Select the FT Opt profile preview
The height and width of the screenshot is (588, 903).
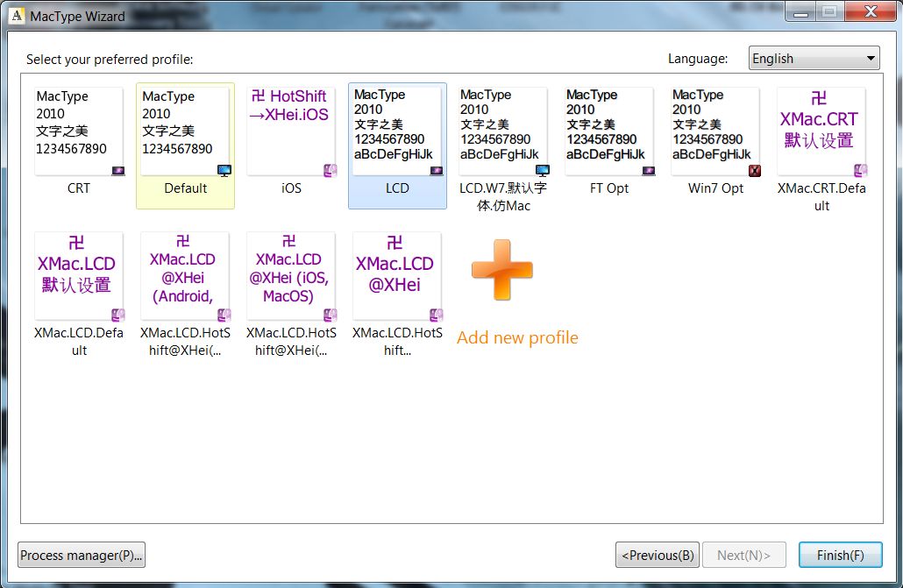pos(608,131)
